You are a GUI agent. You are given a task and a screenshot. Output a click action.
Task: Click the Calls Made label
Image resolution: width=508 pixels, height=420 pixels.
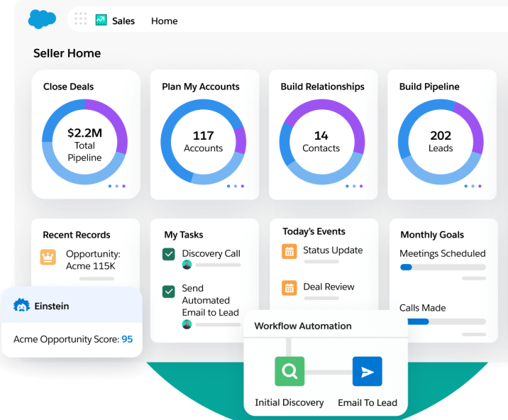422,308
